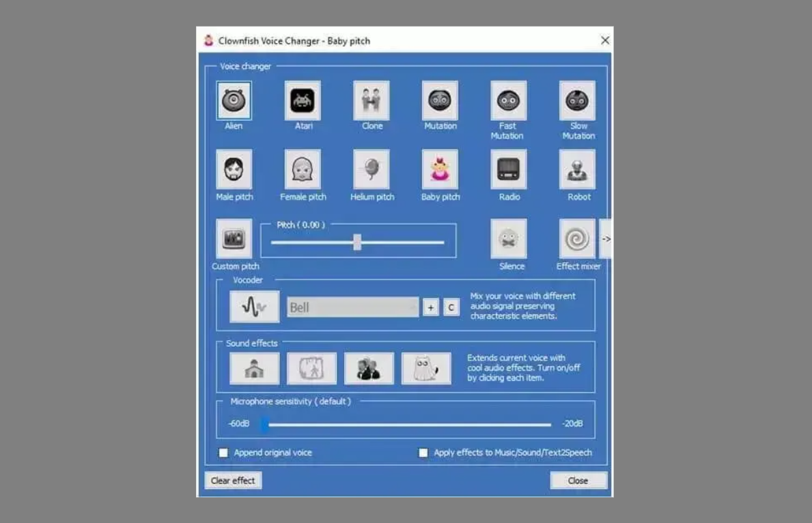Select the Alien voice effect
Image resolution: width=812 pixels, height=523 pixels.
(x=234, y=100)
